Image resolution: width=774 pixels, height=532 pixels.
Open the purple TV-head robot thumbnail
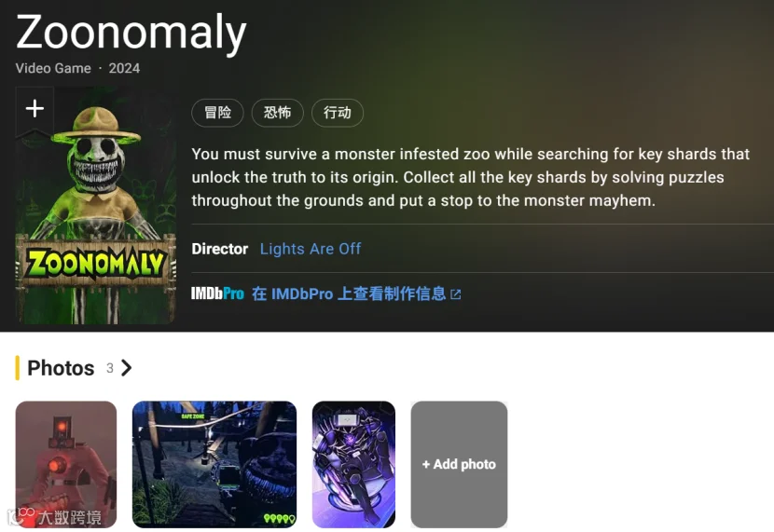point(354,465)
